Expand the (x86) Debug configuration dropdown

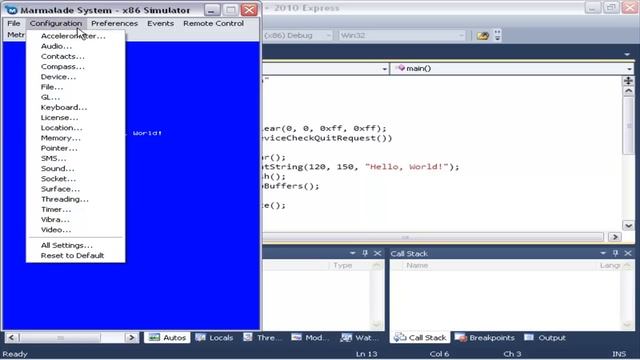[x=328, y=36]
